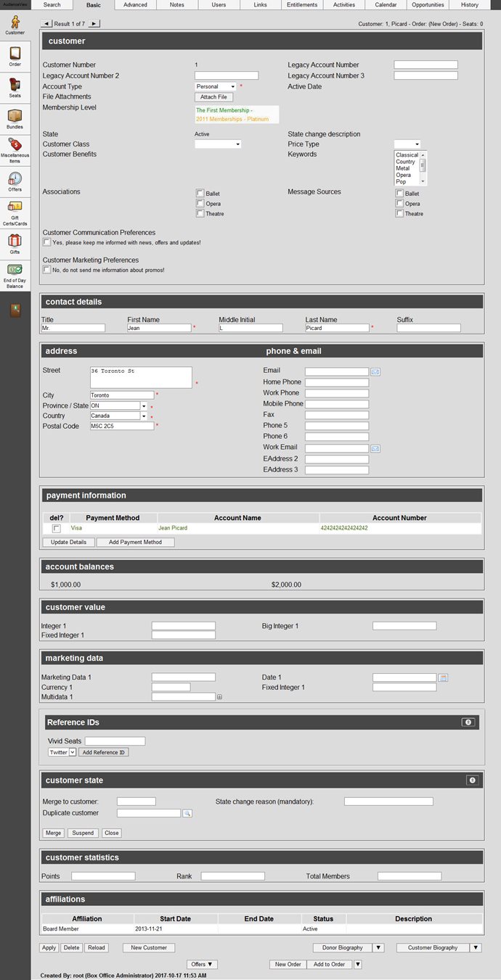The width and height of the screenshot is (501, 980).
Task: Select Classical in Keywords list
Action: click(x=407, y=155)
